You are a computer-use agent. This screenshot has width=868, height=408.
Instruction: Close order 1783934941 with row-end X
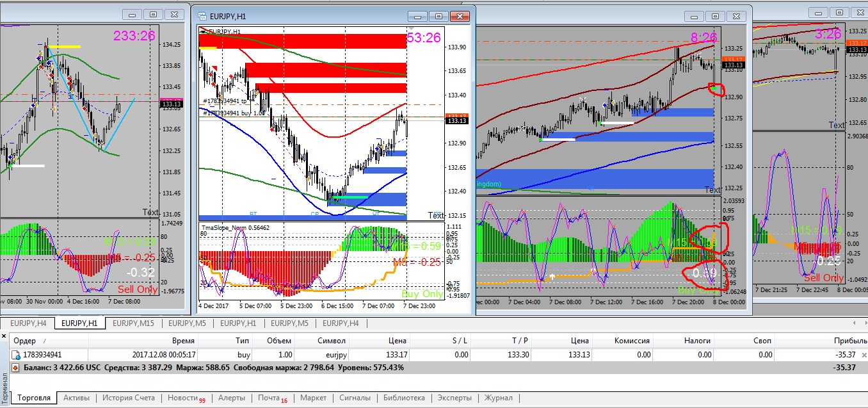(x=864, y=355)
